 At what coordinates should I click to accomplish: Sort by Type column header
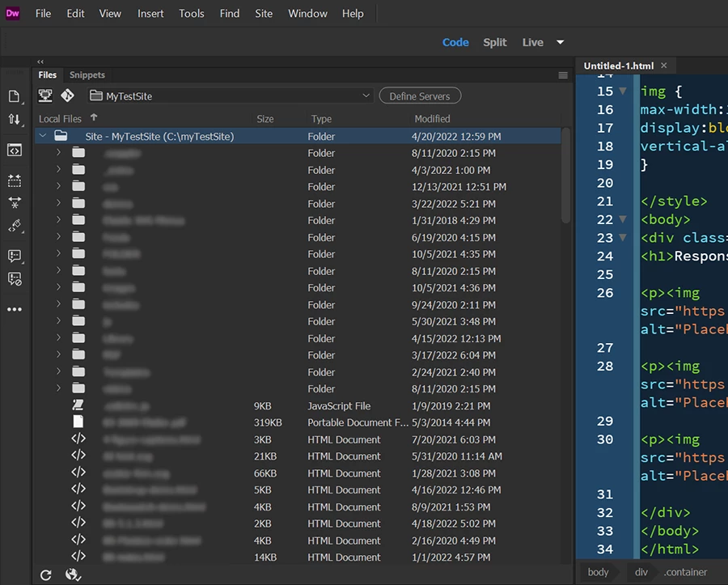pos(321,119)
